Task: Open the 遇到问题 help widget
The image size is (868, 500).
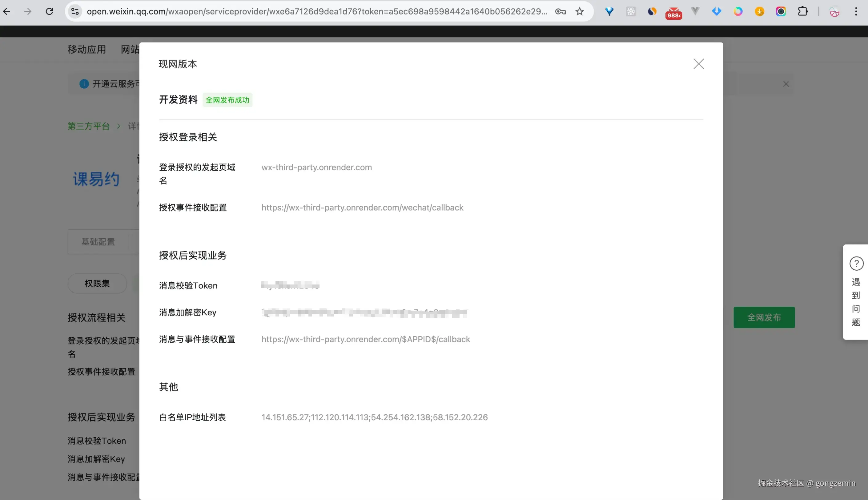Action: (x=856, y=292)
